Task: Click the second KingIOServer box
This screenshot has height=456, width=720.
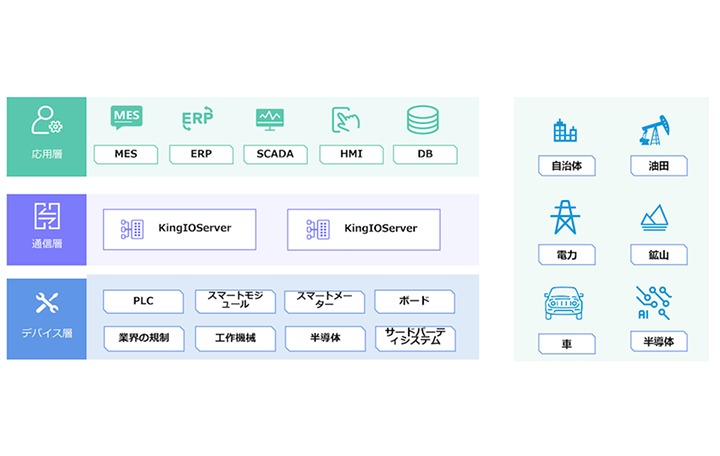Action: [364, 228]
